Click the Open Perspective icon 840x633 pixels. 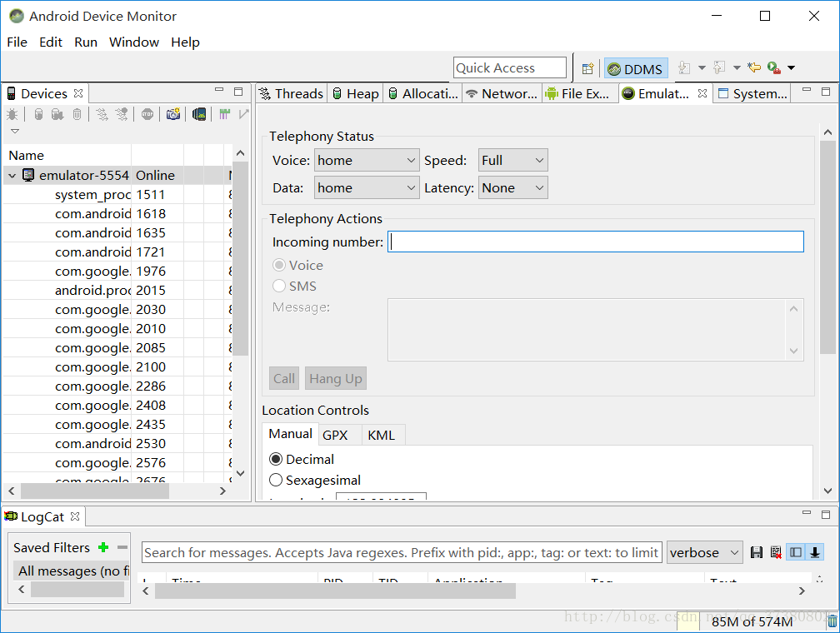(587, 68)
